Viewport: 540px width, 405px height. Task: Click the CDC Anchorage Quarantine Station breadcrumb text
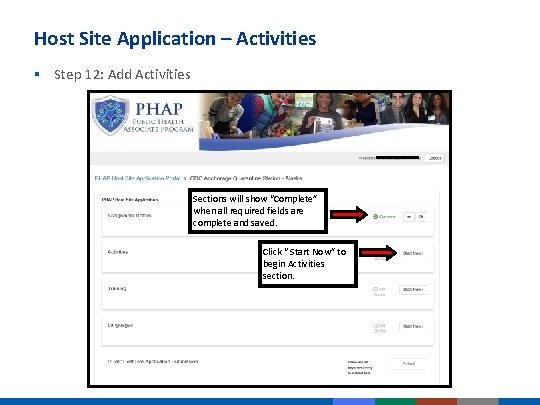point(246,178)
